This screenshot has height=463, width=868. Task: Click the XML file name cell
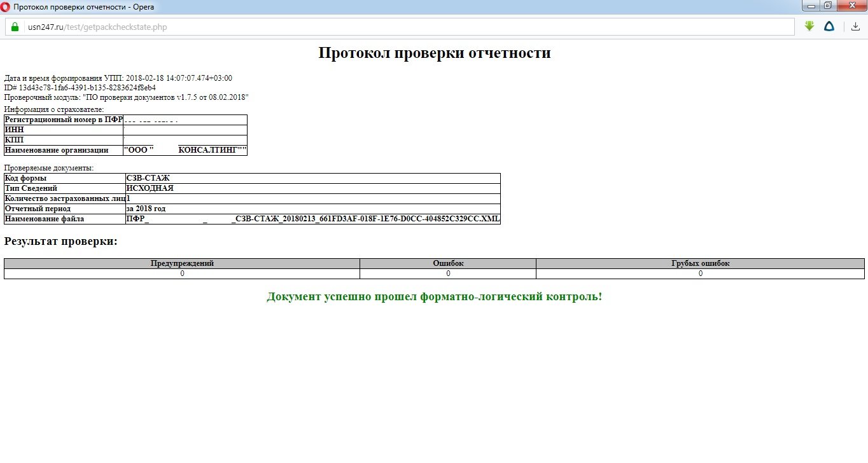point(312,219)
